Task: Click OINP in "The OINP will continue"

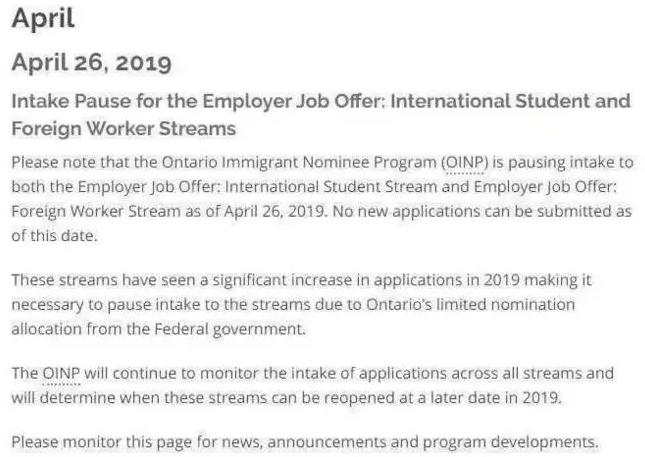Action: point(60,373)
